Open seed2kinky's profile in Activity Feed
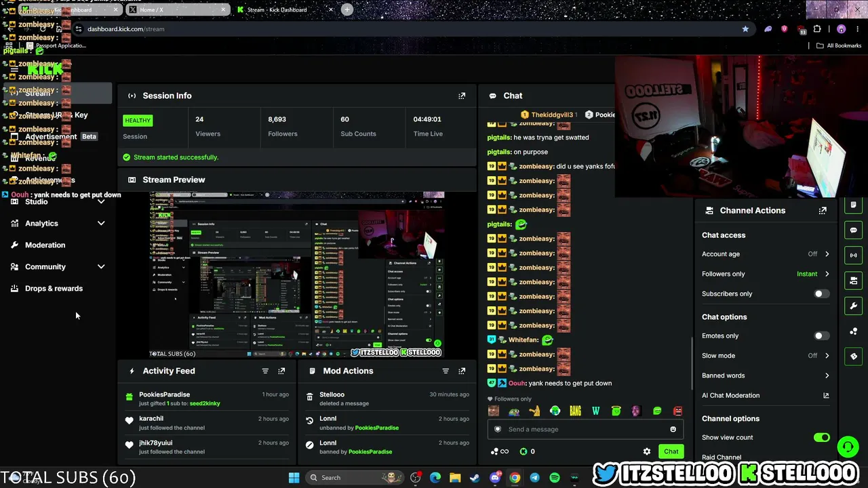The width and height of the screenshot is (868, 488). pyautogui.click(x=204, y=403)
